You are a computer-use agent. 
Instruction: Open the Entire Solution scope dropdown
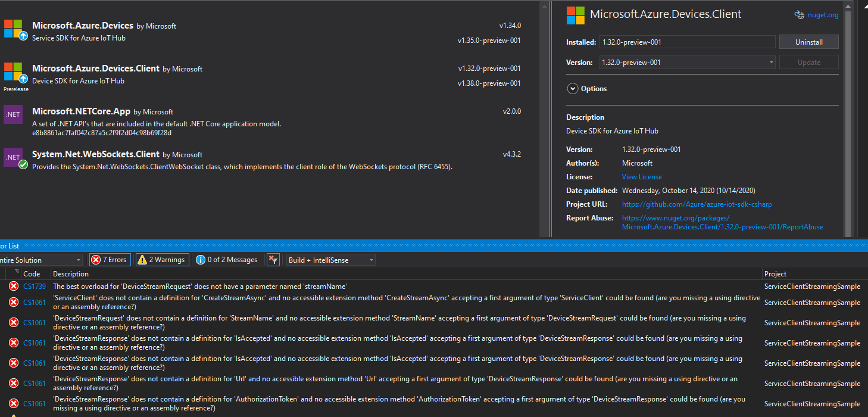[39, 259]
